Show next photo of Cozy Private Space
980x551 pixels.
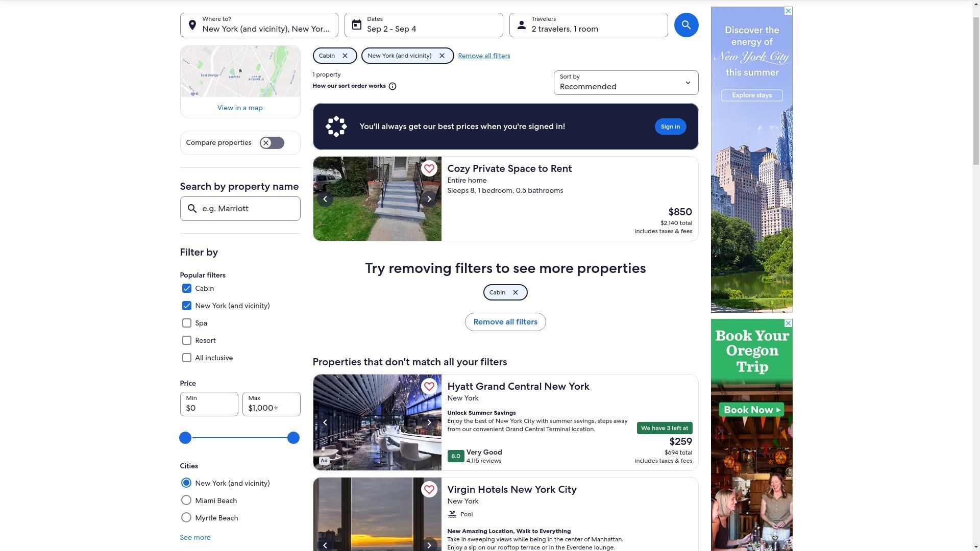(429, 199)
